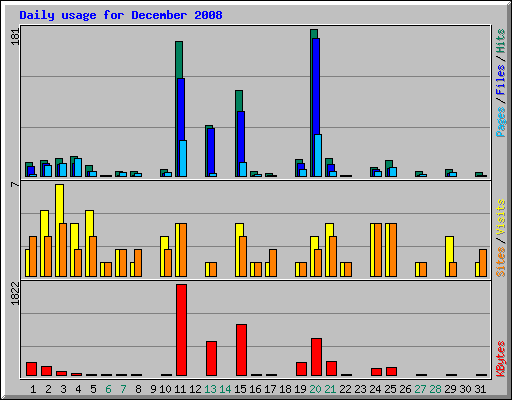Image resolution: width=512 pixels, height=400 pixels.
Task: Click the green day '27' axis label
Action: pos(420,389)
